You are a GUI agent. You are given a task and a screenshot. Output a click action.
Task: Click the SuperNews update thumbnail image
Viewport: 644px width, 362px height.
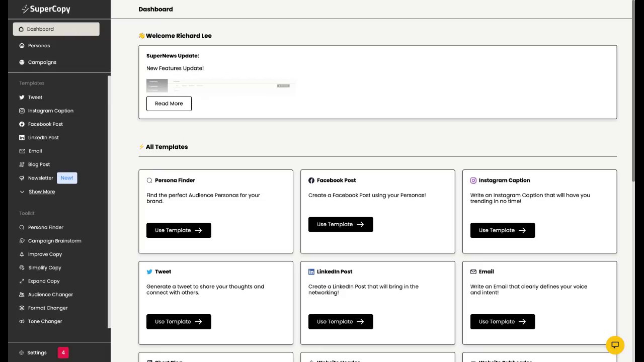(220, 86)
